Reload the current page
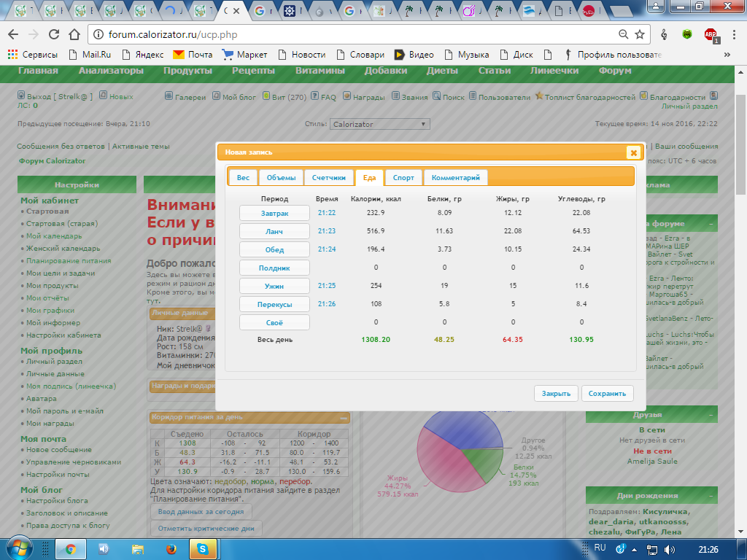Viewport: 747px width, 560px height. pyautogui.click(x=54, y=34)
